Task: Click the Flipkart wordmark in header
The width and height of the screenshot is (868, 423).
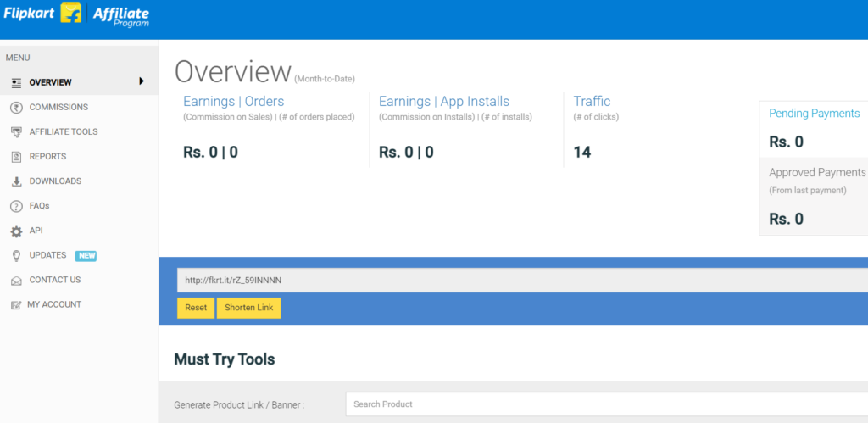Action: (x=29, y=14)
